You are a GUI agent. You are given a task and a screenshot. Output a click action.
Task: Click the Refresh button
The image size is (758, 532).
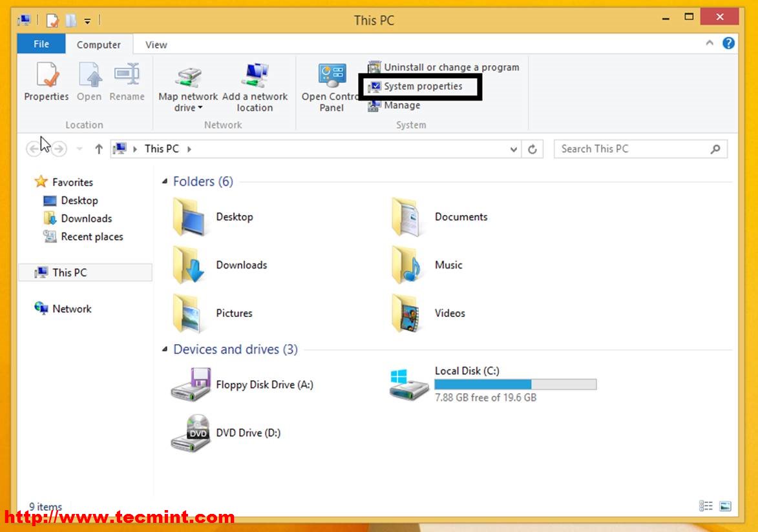[x=532, y=149]
